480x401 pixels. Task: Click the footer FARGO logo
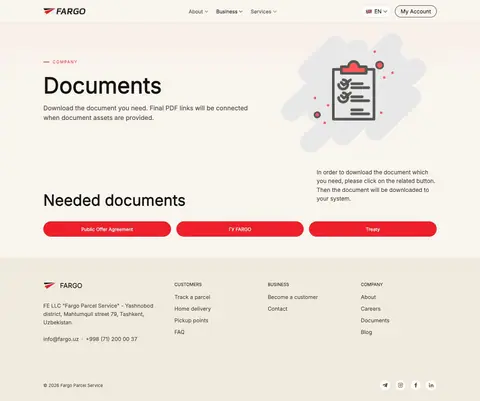(x=63, y=285)
